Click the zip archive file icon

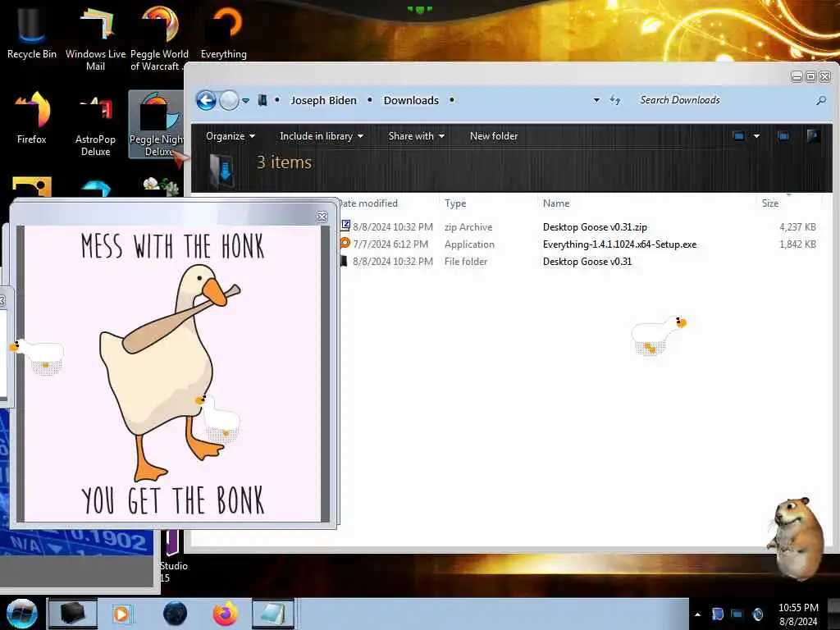pyautogui.click(x=345, y=226)
